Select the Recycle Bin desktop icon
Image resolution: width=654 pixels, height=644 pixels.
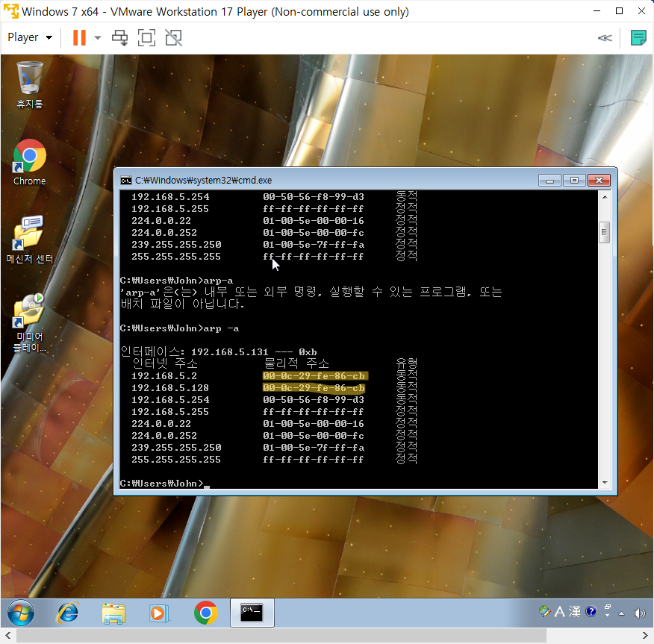coord(30,85)
